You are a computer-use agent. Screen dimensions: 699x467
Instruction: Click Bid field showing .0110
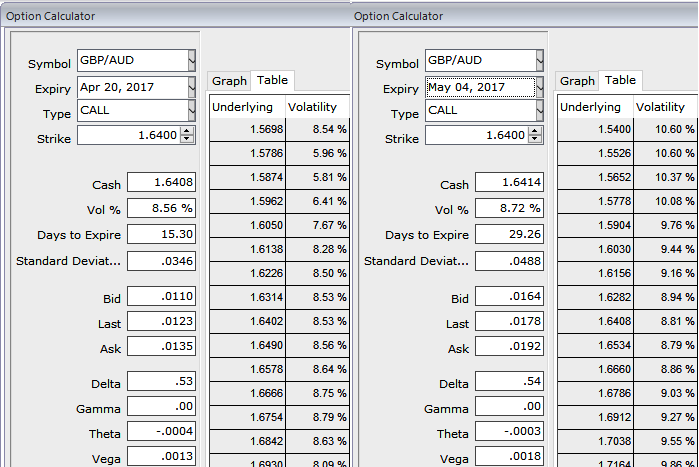point(161,296)
